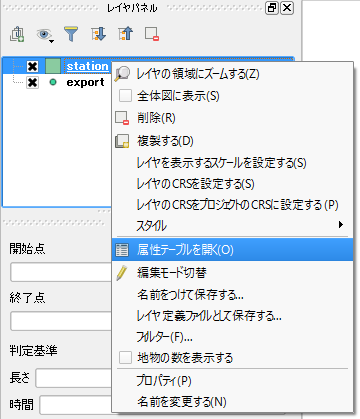Click the duplicate icon beside 複製する(D)
This screenshot has width=360, height=419.
(122, 141)
